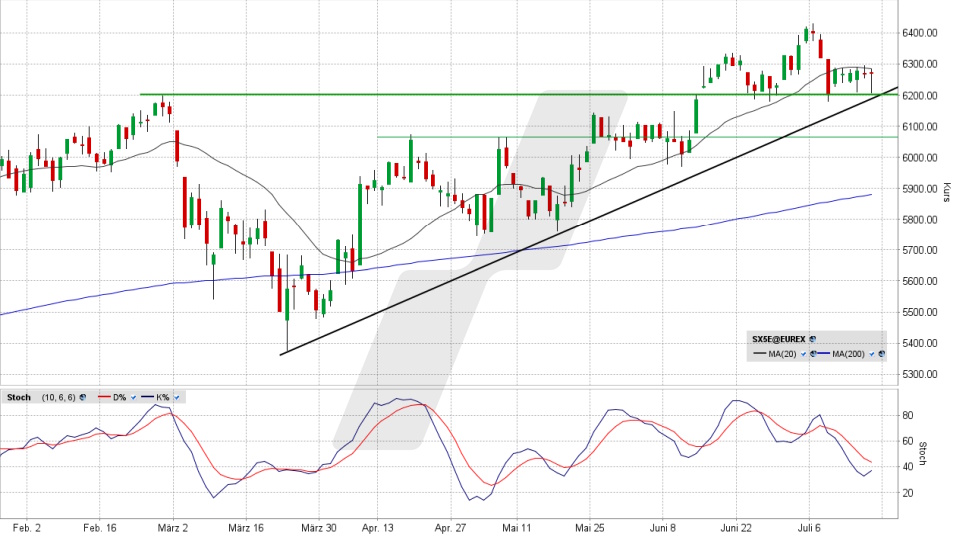Uncheck the MA(200) moving average checkbox

872,354
